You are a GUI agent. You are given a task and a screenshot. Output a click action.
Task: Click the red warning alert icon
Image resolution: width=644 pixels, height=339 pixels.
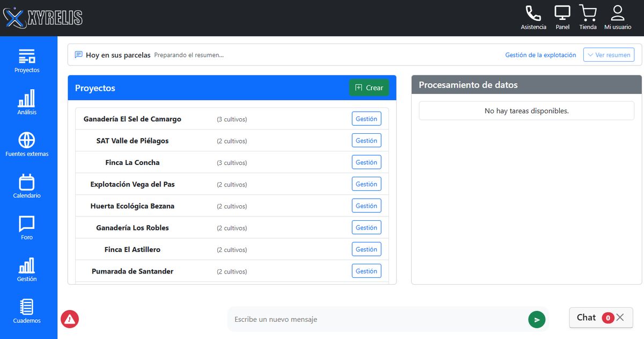pos(70,319)
